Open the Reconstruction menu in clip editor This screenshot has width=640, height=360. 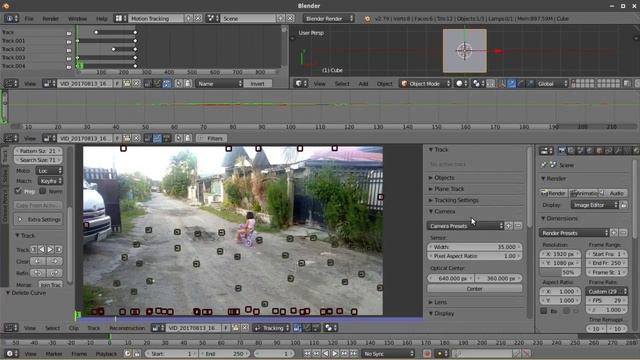point(127,328)
